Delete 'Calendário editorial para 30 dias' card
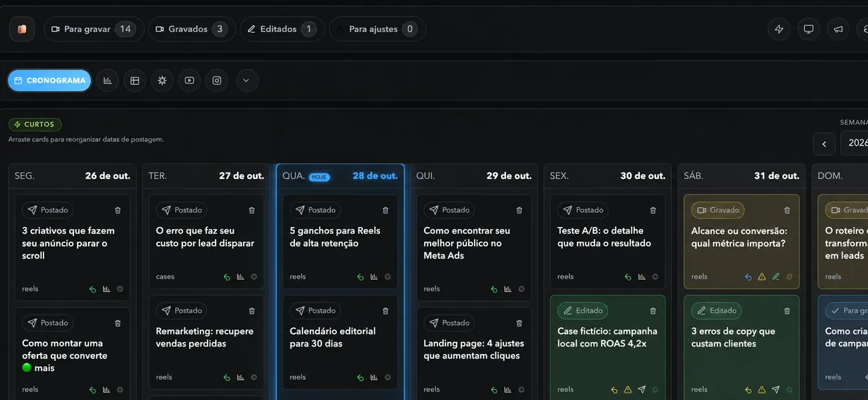This screenshot has height=400, width=868. click(385, 311)
